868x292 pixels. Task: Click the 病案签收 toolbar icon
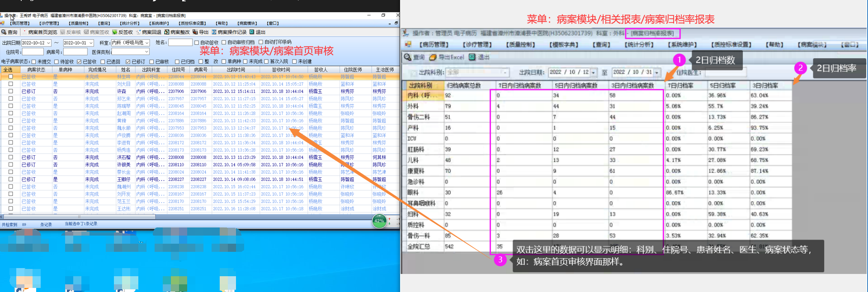pyautogui.click(x=86, y=32)
